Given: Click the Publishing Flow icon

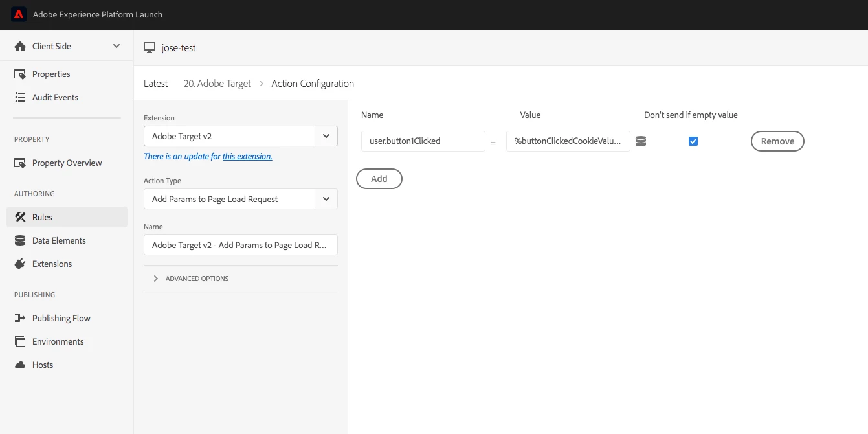Looking at the screenshot, I should (x=20, y=318).
